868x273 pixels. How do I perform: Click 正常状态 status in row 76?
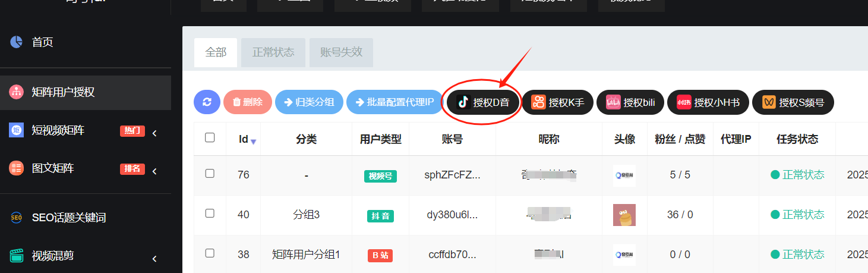797,175
